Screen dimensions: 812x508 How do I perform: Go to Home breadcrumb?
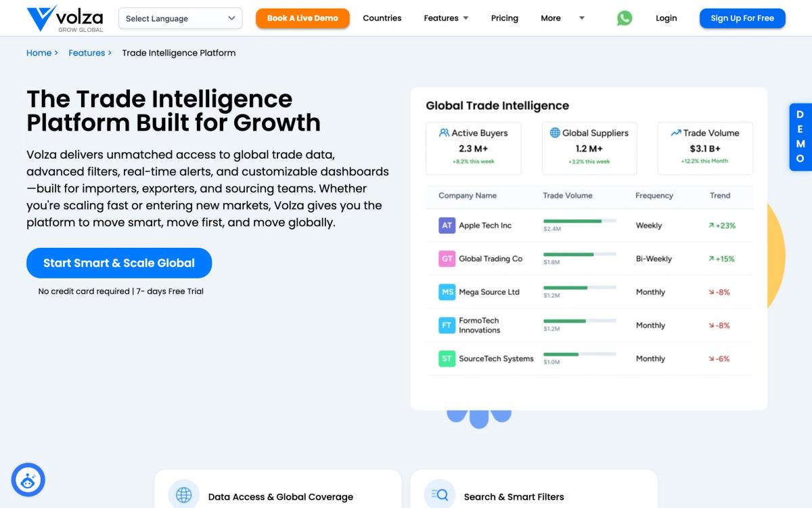(x=39, y=53)
